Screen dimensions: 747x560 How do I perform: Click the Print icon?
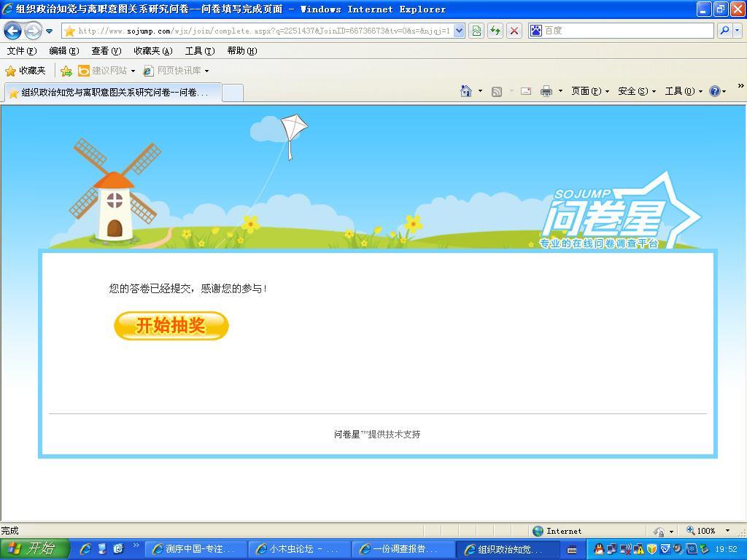click(546, 91)
